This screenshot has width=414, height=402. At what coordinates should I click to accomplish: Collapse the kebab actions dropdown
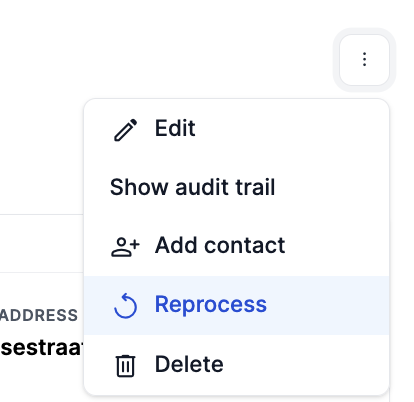click(x=364, y=59)
